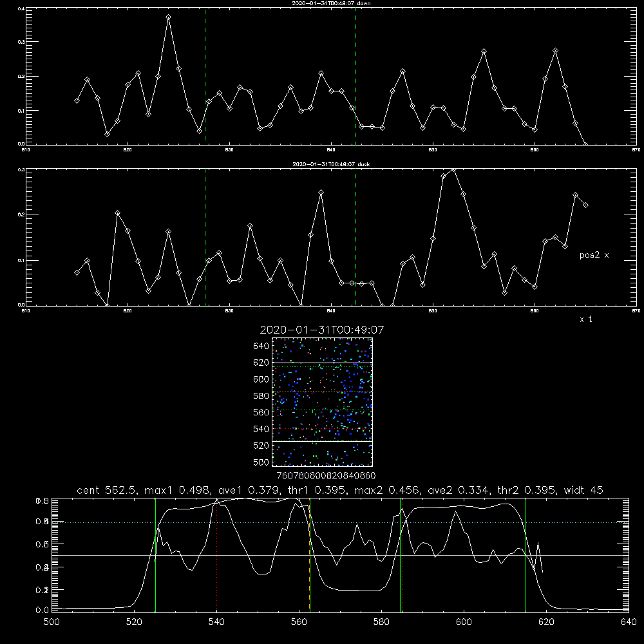The width and height of the screenshot is (644, 644).
Task: Click the colored scatter image in the center
Action: click(322, 402)
